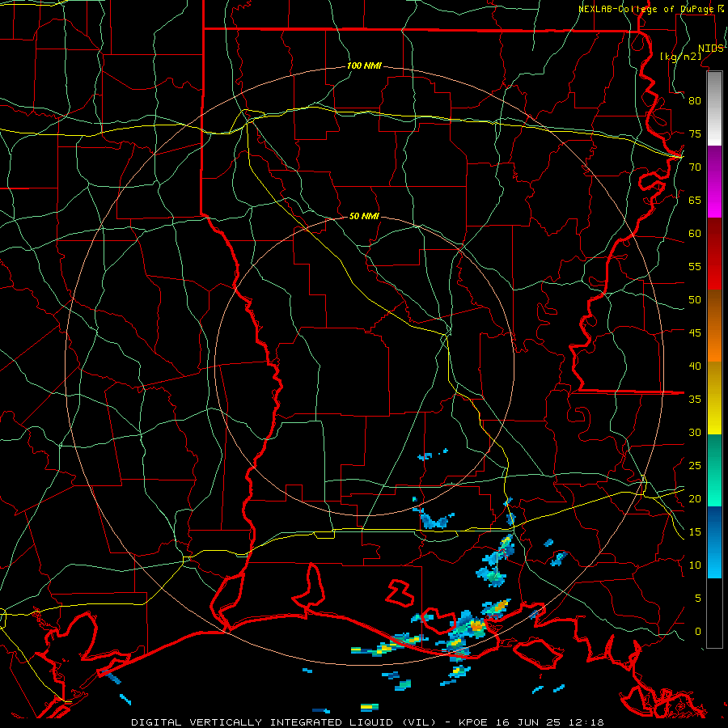Screen dimensions: 728x728
Task: Select the black segment at the color bar bottom
Action: tap(714, 613)
